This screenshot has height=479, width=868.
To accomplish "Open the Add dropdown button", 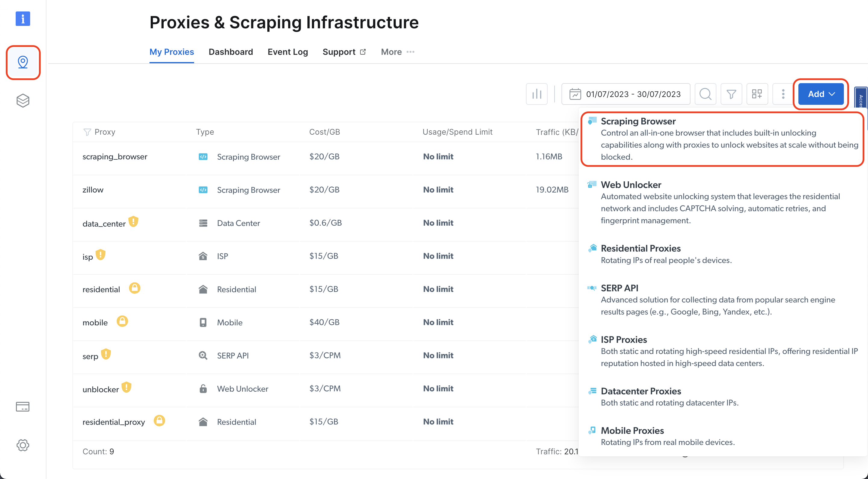I will (821, 94).
